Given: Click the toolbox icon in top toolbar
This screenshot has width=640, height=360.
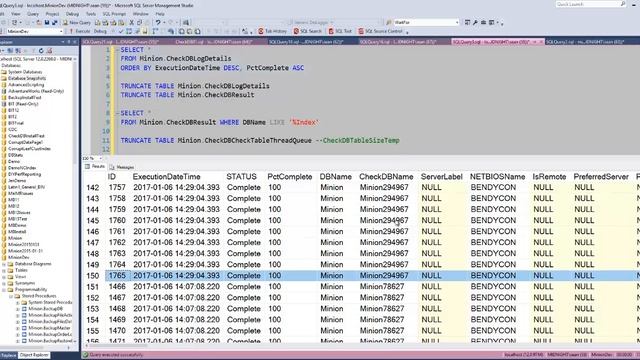Looking at the screenshot, I should tap(483, 22).
